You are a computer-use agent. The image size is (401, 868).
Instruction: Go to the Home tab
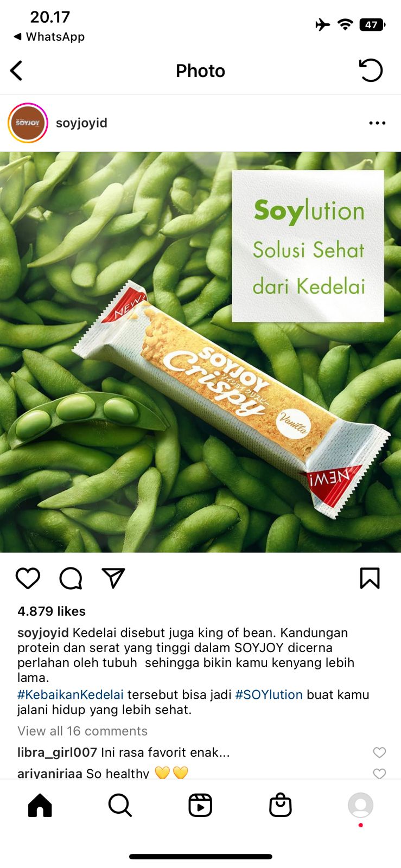pos(40,805)
